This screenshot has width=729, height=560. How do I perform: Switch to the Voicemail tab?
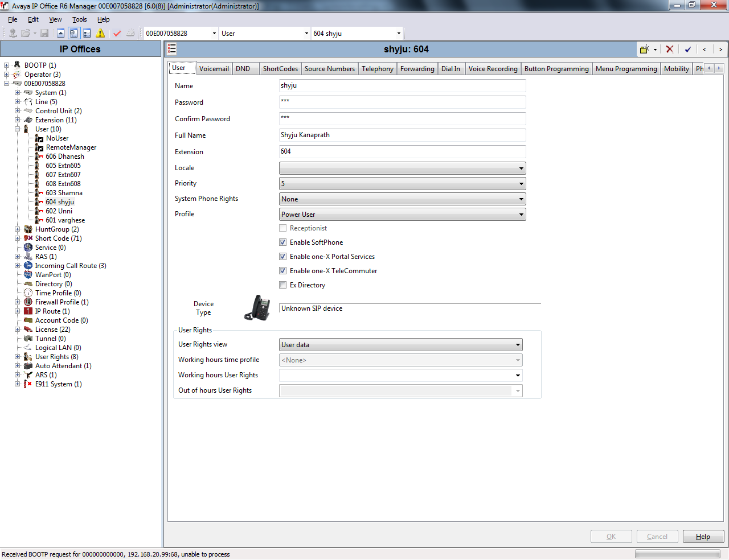coord(214,69)
